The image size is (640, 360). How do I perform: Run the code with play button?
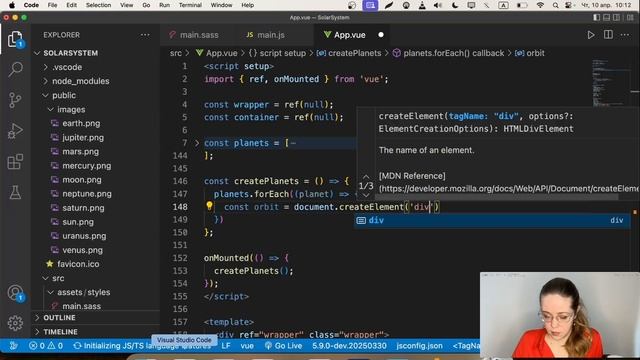click(x=591, y=35)
